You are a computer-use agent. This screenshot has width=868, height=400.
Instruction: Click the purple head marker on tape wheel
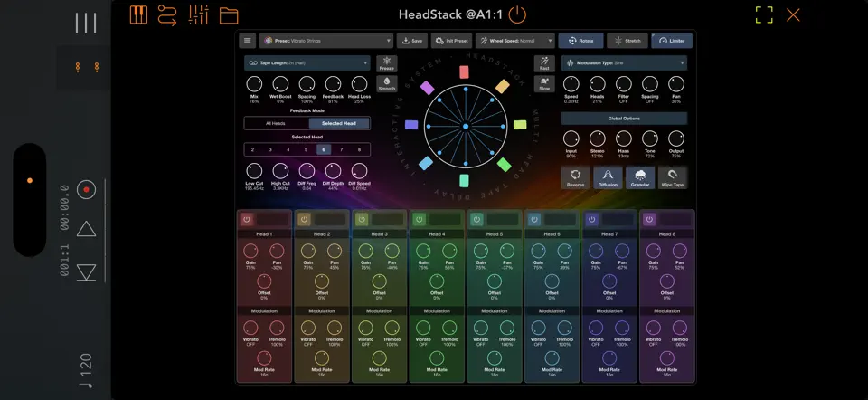coord(427,88)
